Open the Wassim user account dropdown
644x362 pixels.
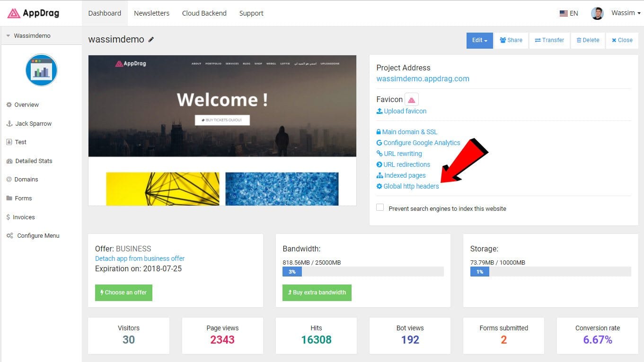pos(626,13)
